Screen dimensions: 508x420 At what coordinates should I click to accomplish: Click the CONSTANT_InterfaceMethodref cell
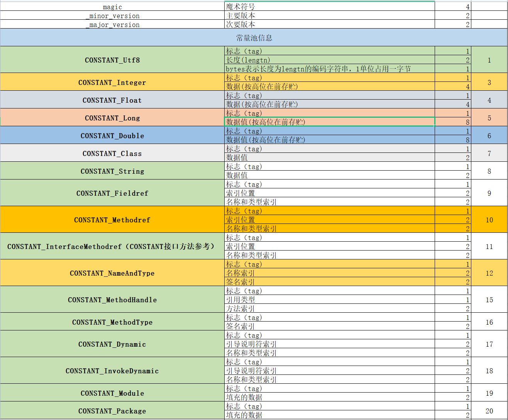pyautogui.click(x=112, y=246)
